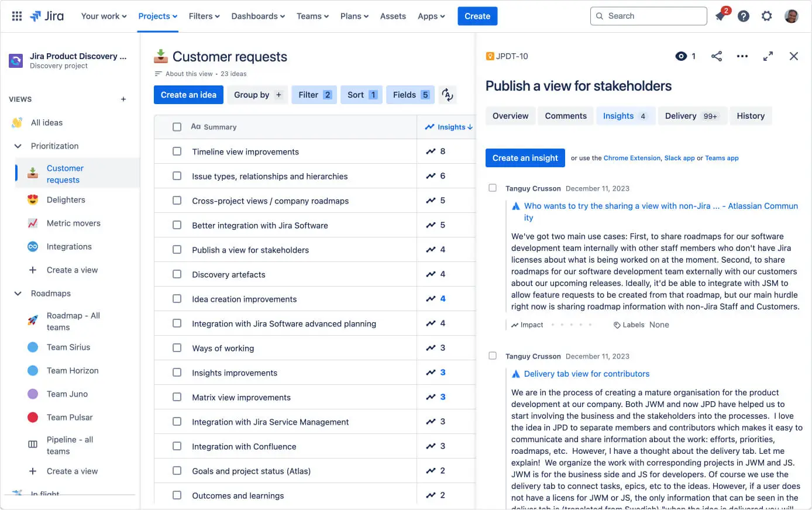Check the Timeline view improvements row checkbox

[x=177, y=151]
